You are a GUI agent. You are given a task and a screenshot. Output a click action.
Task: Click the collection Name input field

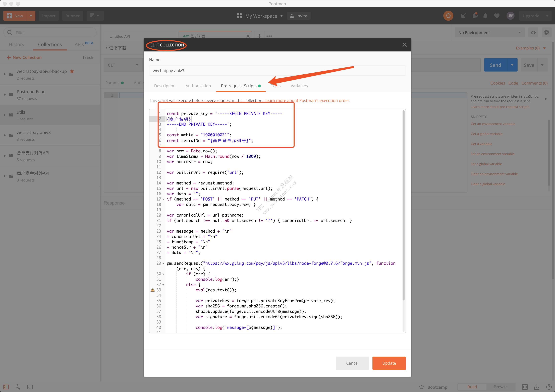coord(277,71)
